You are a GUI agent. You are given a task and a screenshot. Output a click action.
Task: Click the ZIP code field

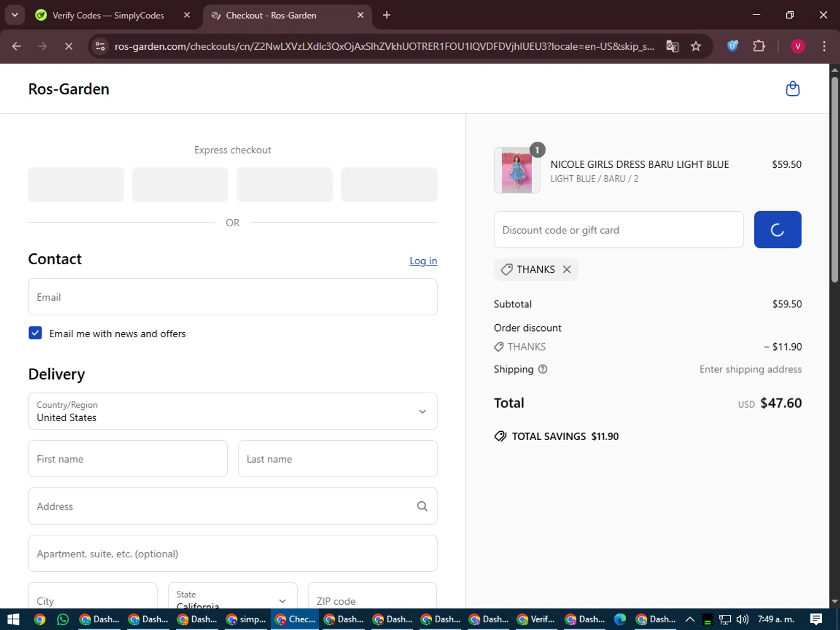tap(372, 596)
